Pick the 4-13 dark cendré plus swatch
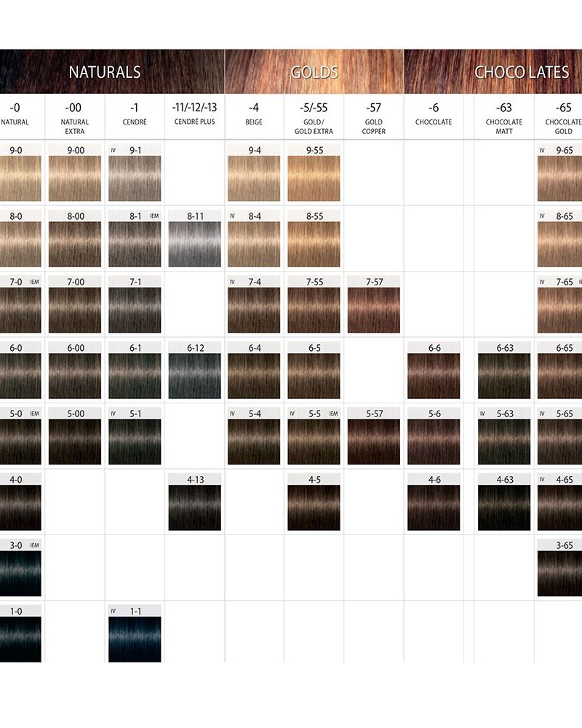The height and width of the screenshot is (728, 582). (x=194, y=501)
